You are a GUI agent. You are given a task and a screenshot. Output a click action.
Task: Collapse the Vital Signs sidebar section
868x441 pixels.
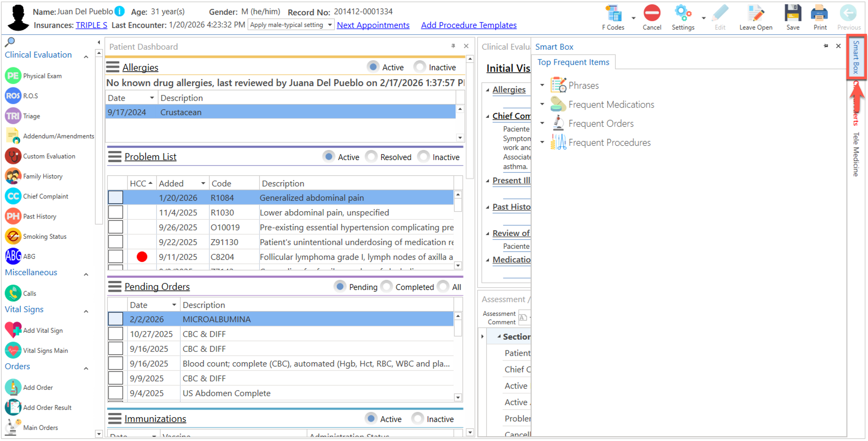click(x=86, y=311)
